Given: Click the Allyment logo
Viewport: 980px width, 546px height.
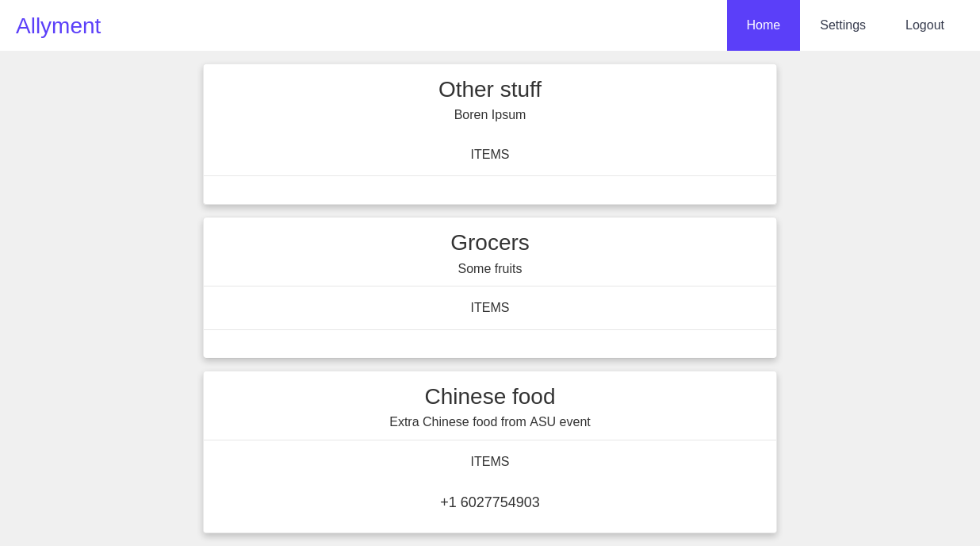Looking at the screenshot, I should click(59, 26).
